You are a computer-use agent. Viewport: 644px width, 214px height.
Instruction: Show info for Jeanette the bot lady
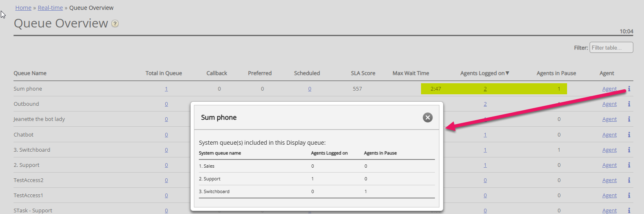click(x=629, y=119)
